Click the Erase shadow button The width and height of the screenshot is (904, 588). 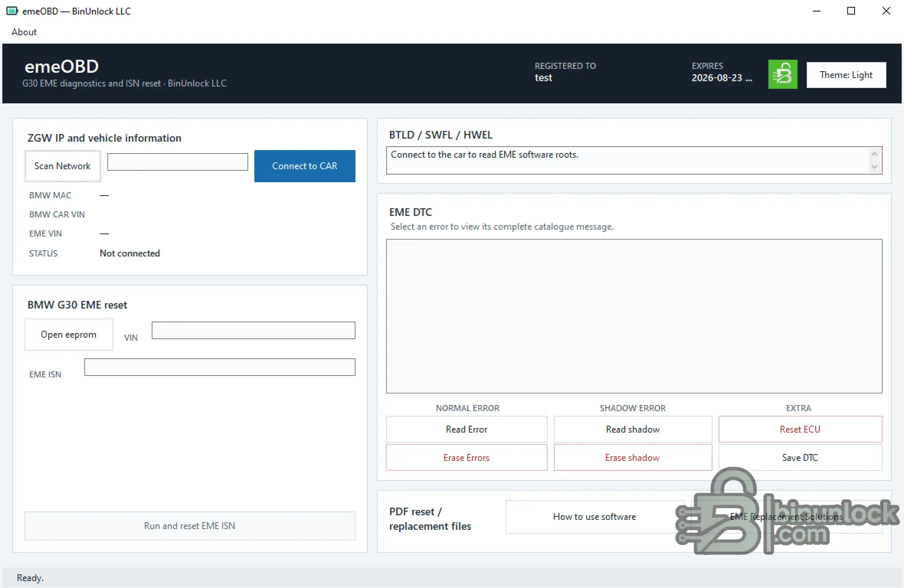pyautogui.click(x=633, y=457)
